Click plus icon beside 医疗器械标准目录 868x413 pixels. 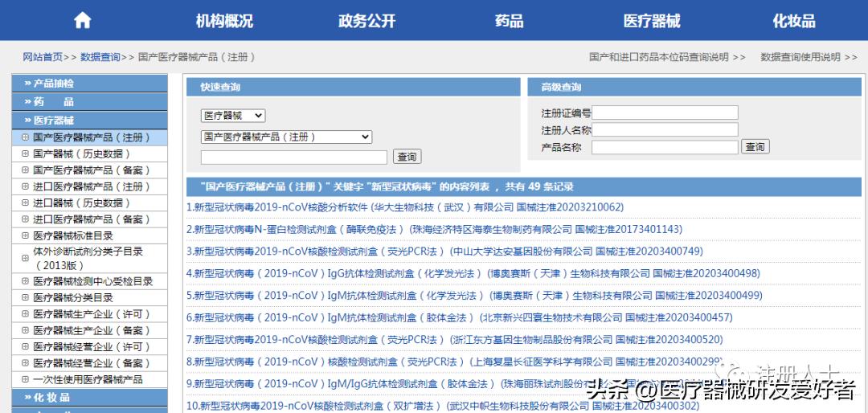25,235
